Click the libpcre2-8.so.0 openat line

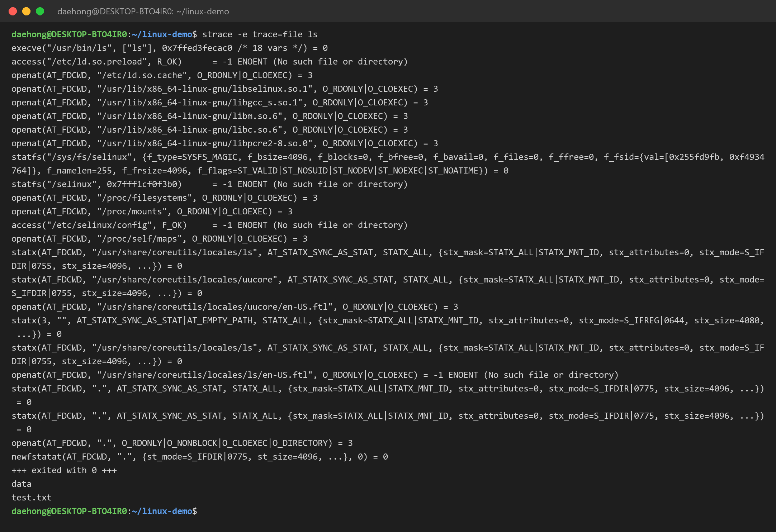click(225, 143)
